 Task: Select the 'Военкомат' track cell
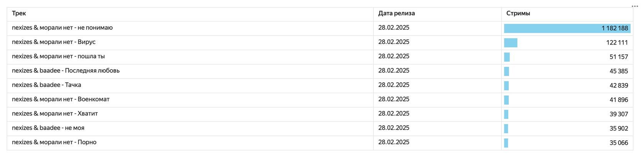pyautogui.click(x=190, y=100)
